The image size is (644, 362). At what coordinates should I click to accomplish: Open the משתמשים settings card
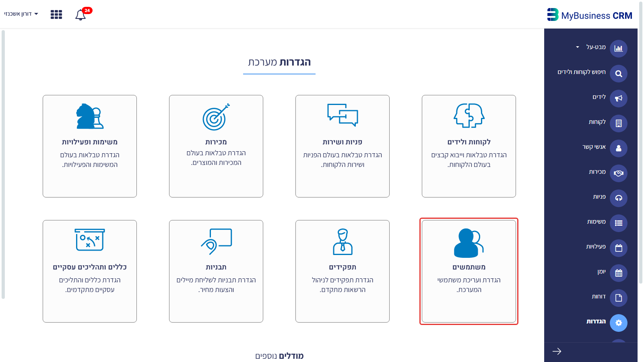click(469, 271)
